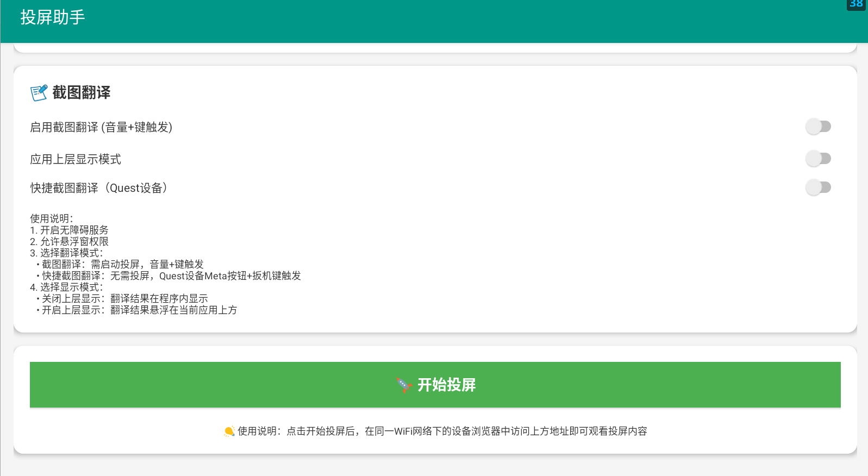Click the 启用截图翻译 (音量+键触发) label
This screenshot has width=868, height=476.
point(101,127)
